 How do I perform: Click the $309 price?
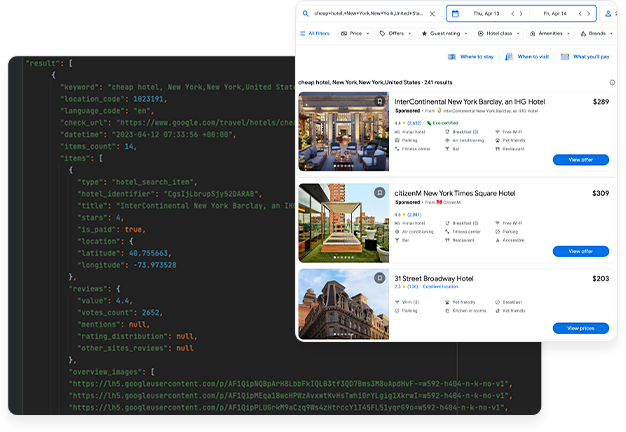(600, 193)
